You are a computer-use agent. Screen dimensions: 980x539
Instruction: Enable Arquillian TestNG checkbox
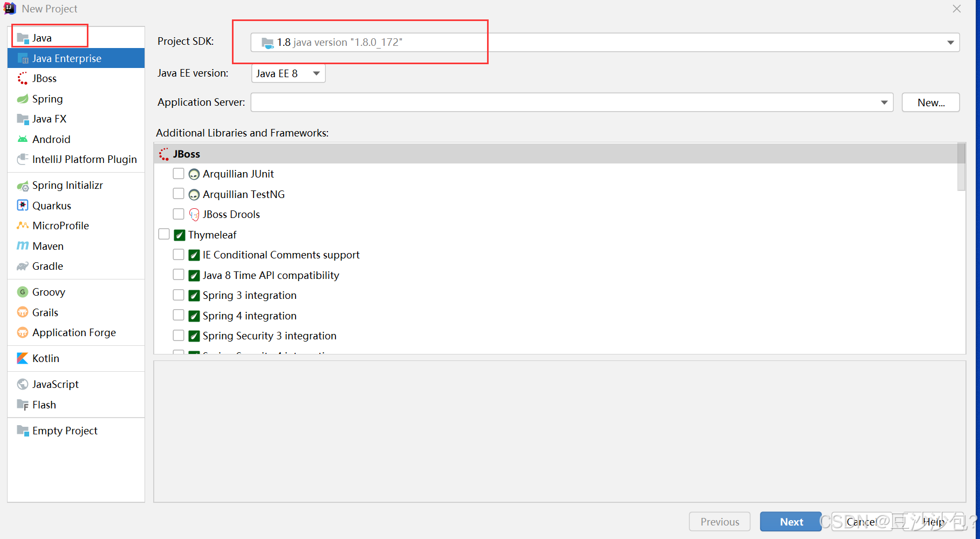click(x=179, y=194)
